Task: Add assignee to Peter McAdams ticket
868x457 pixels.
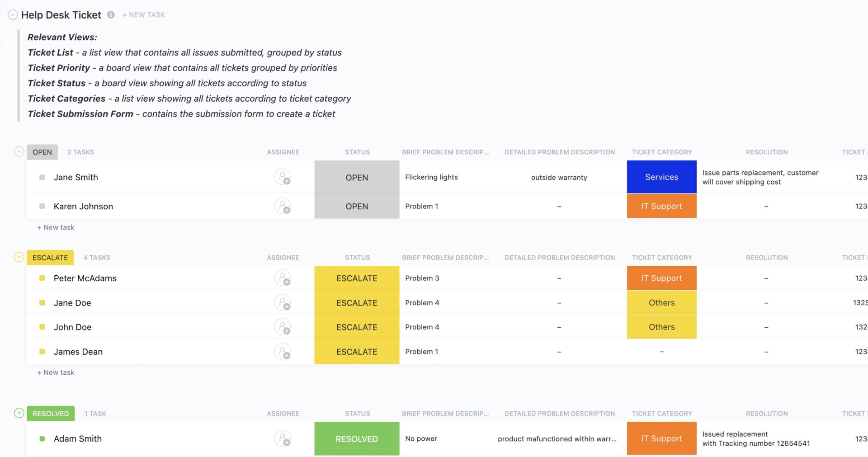Action: (x=283, y=278)
